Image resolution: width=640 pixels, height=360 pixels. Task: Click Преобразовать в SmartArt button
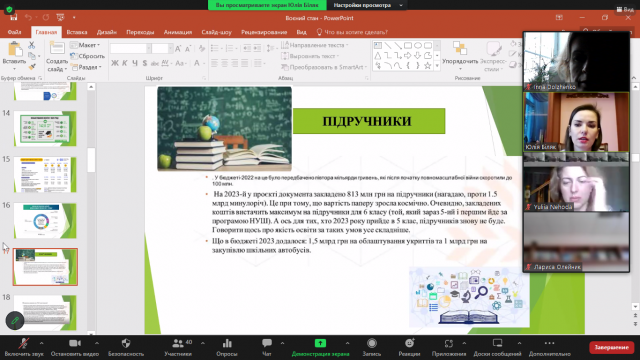click(x=324, y=67)
